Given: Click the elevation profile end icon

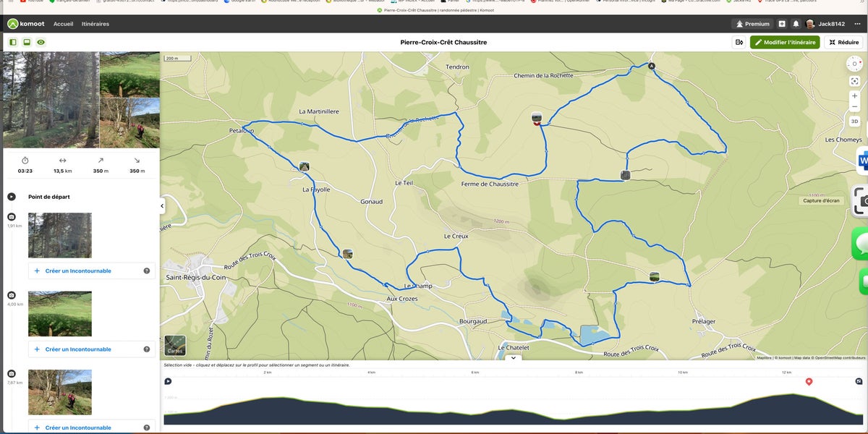Looking at the screenshot, I should click(x=859, y=381).
